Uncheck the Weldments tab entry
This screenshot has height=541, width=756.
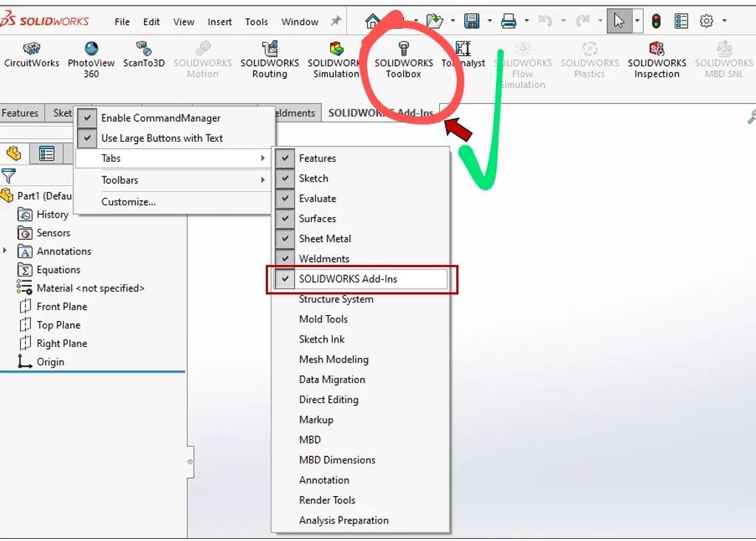click(285, 258)
